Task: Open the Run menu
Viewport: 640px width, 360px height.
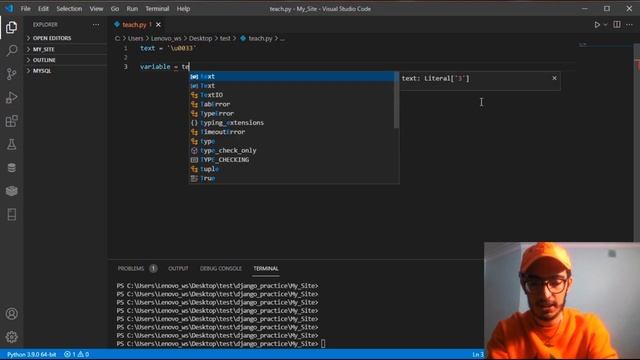Action: point(132,9)
